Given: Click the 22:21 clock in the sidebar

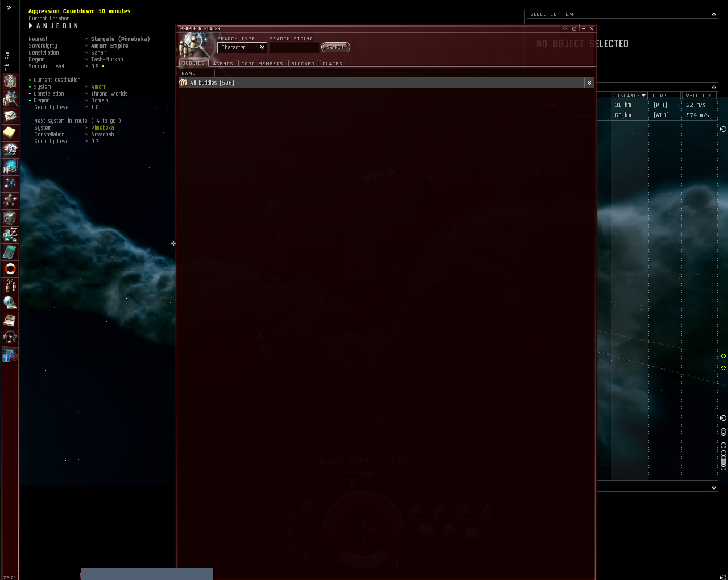Looking at the screenshot, I should (10, 577).
